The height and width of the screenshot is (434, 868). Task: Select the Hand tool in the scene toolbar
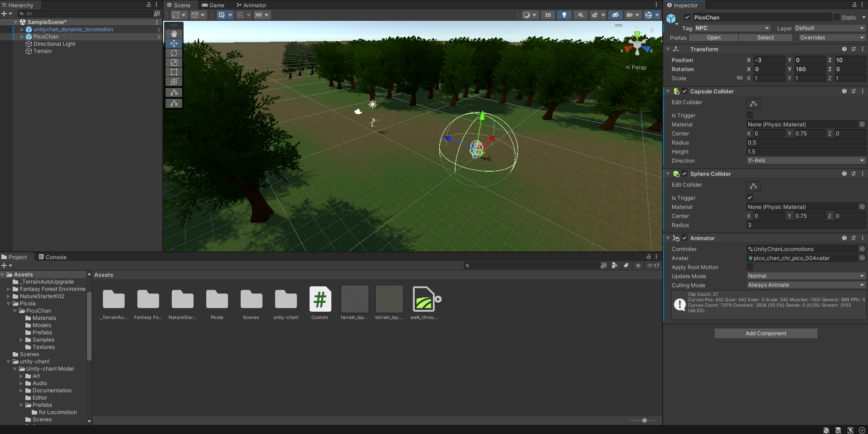coord(174,33)
